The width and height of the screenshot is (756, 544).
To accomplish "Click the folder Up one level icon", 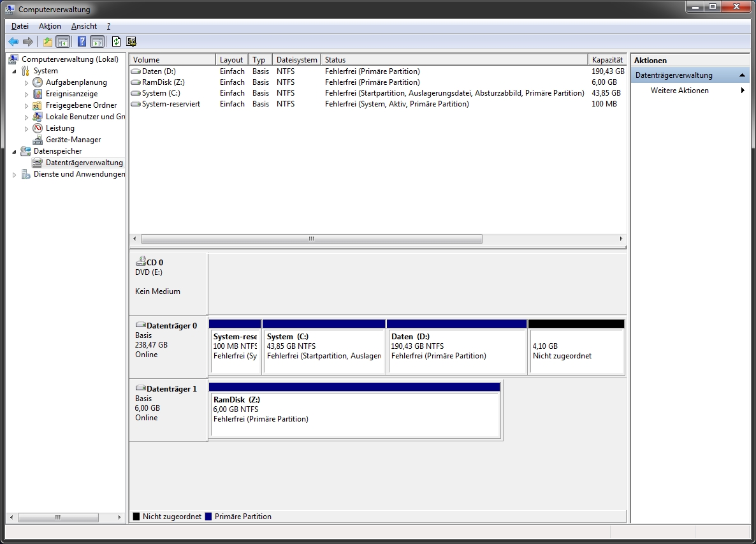I will click(x=48, y=42).
